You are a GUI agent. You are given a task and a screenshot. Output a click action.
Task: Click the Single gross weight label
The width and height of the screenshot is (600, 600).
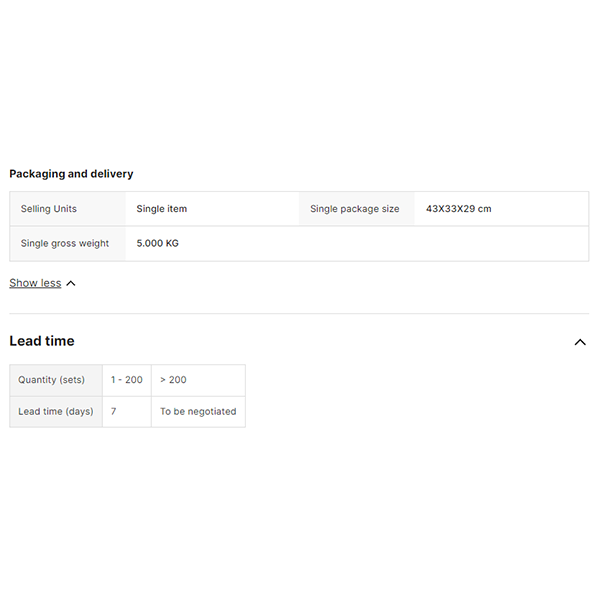point(65,243)
